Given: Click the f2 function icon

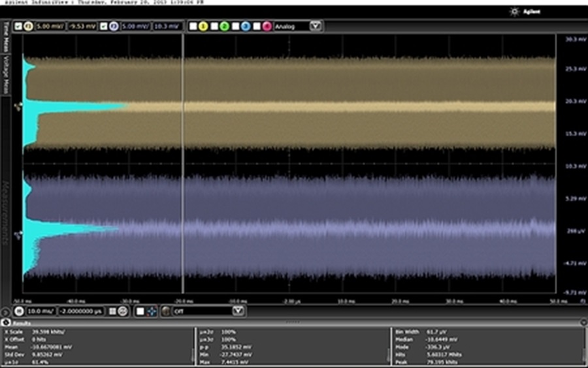Looking at the screenshot, I should [114, 27].
